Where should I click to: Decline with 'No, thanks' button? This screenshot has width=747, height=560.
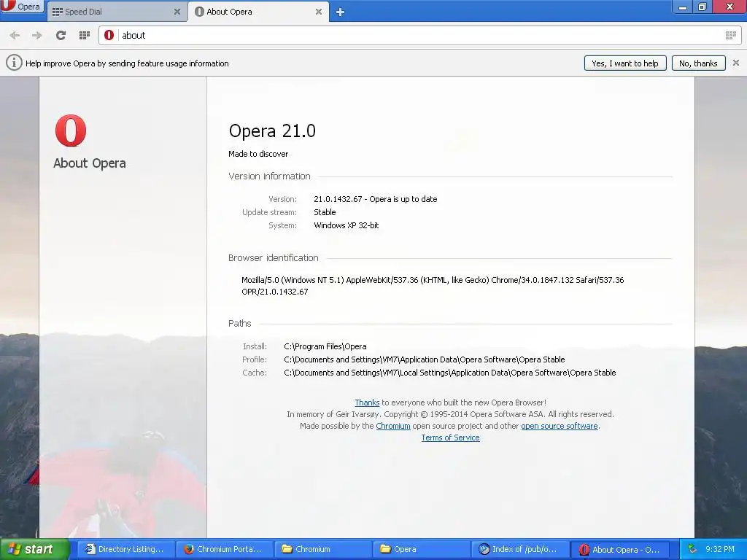tap(698, 63)
